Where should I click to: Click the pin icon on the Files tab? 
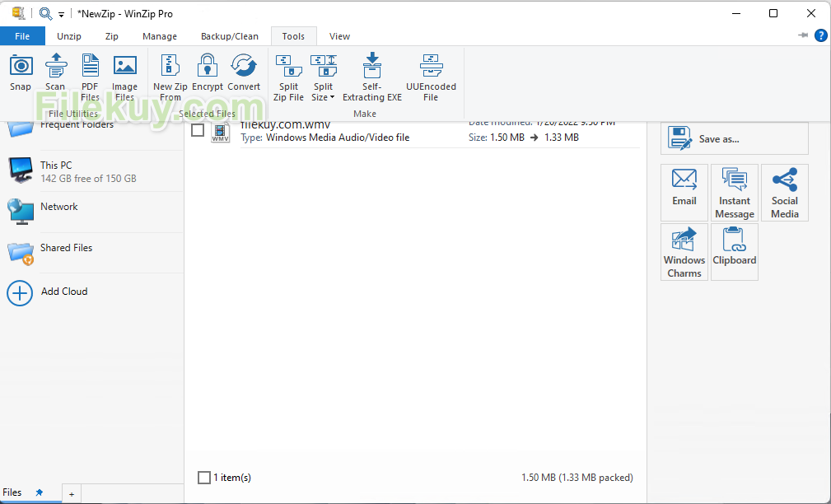(x=40, y=492)
